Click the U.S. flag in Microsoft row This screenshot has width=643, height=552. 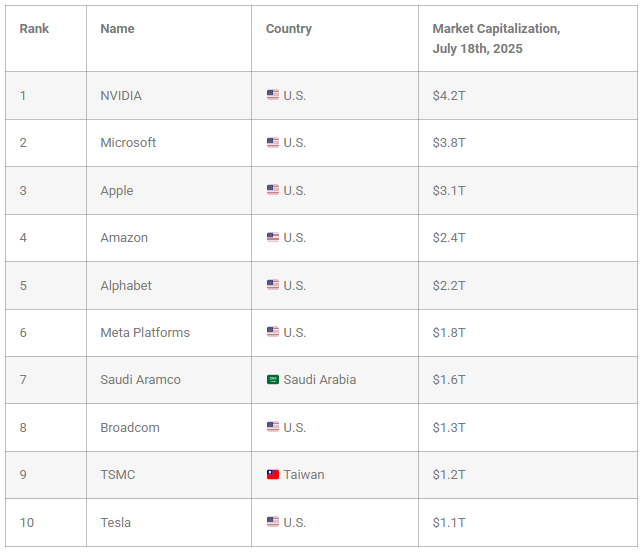point(273,142)
